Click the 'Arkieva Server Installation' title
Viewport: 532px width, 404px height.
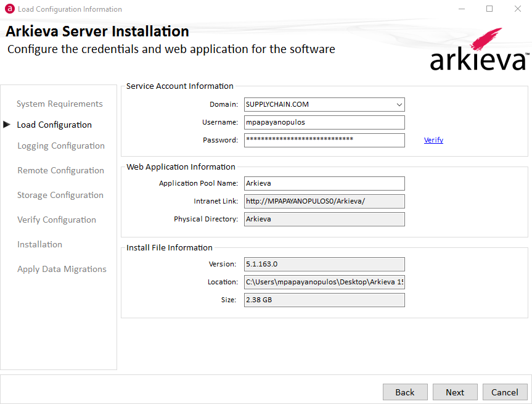click(97, 31)
